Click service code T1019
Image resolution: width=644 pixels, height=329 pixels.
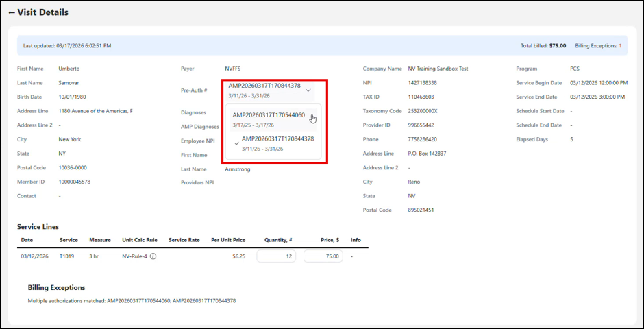pyautogui.click(x=67, y=256)
